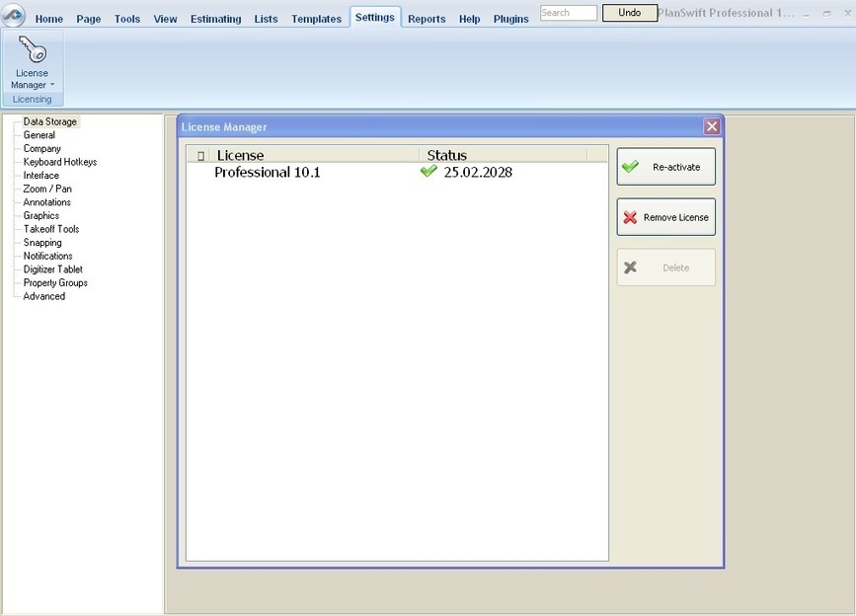Expand the License Manager dropdown arrow

pos(52,85)
